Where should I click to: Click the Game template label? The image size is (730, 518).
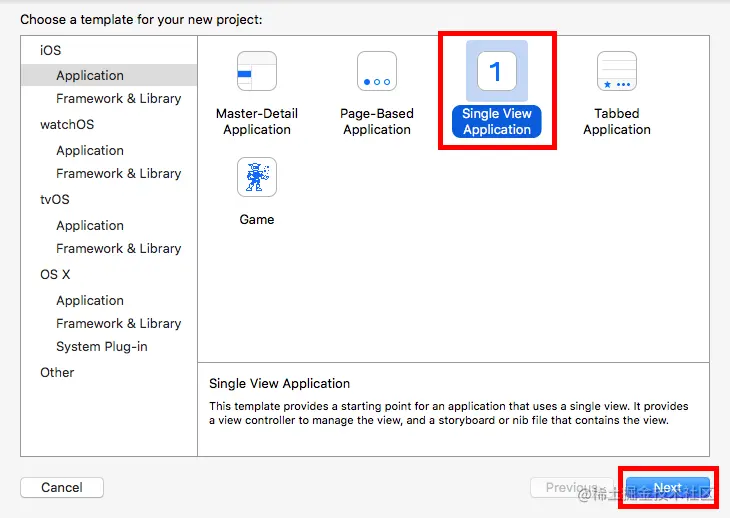pos(257,219)
